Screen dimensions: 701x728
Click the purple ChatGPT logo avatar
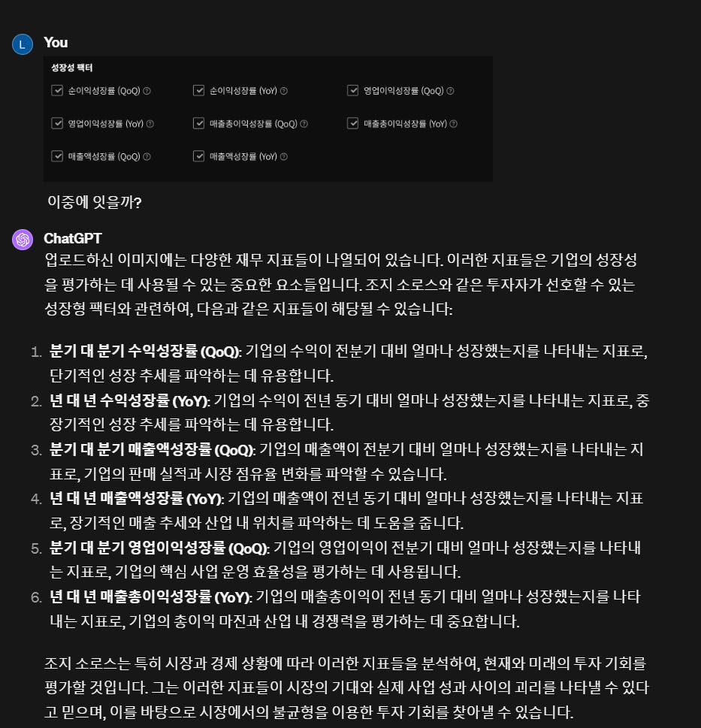point(23,240)
